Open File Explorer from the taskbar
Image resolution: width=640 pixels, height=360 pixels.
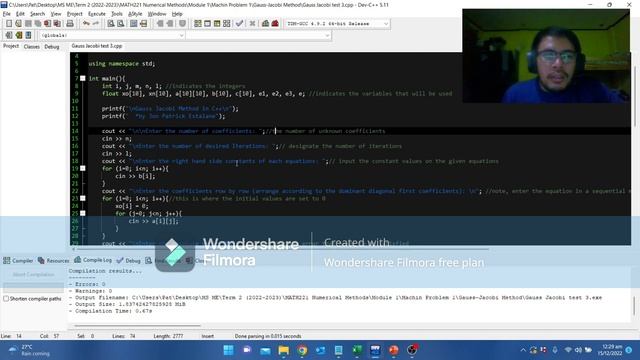284,350
